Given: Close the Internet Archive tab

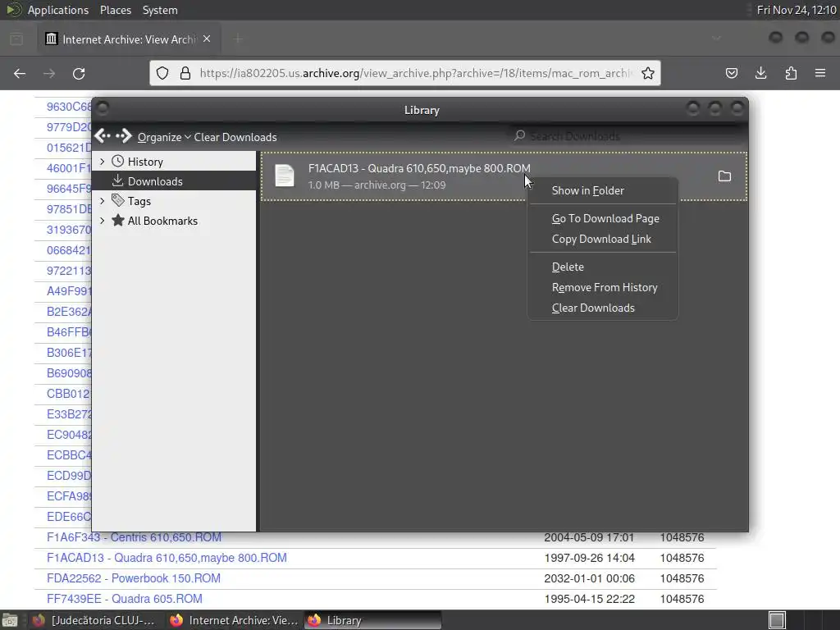Looking at the screenshot, I should 207,39.
